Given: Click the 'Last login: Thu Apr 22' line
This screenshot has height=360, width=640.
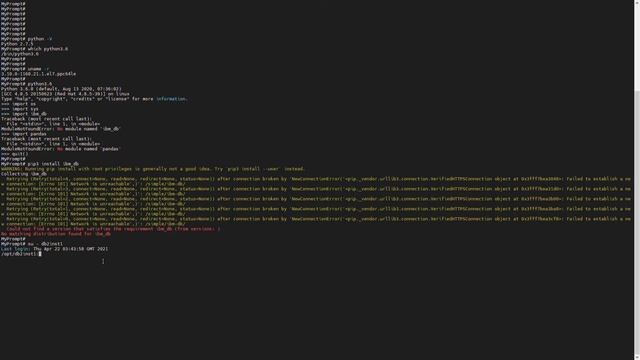Looking at the screenshot, I should [54, 249].
